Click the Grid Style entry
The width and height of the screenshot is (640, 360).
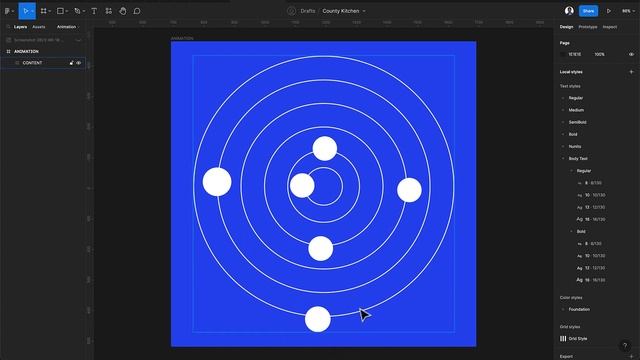click(578, 338)
